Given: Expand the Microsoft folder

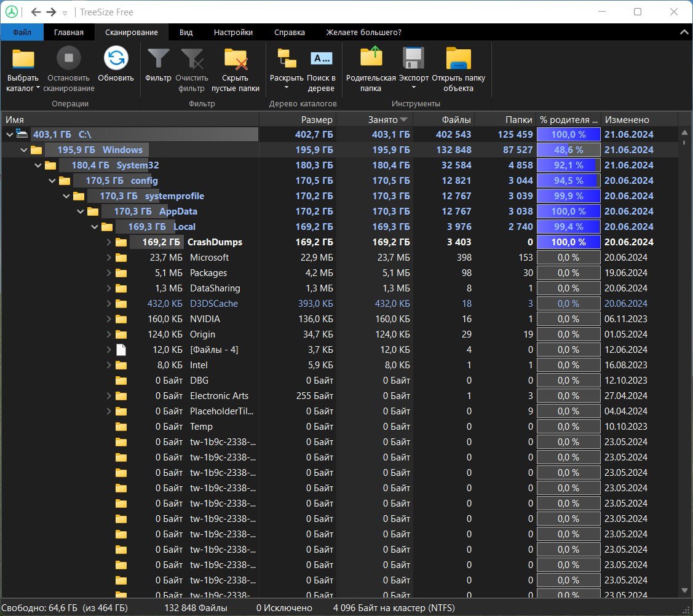Looking at the screenshot, I should [109, 257].
